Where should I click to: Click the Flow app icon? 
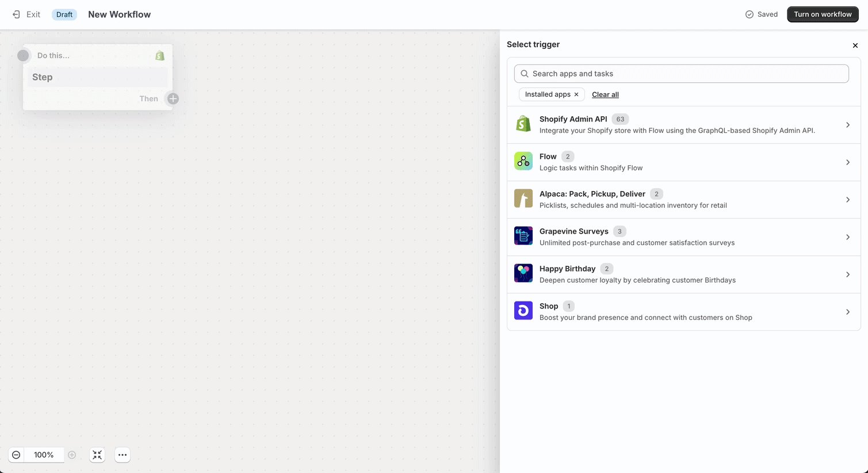523,161
